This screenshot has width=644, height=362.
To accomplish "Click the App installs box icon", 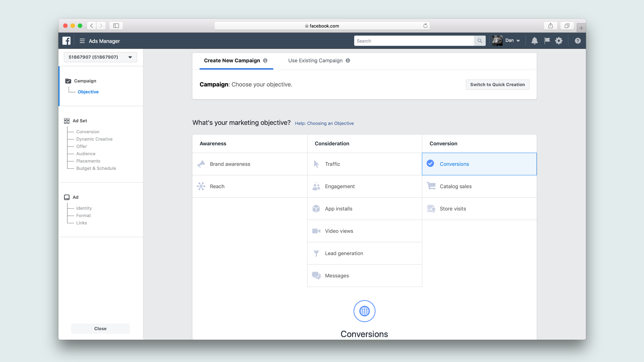I will (x=316, y=208).
